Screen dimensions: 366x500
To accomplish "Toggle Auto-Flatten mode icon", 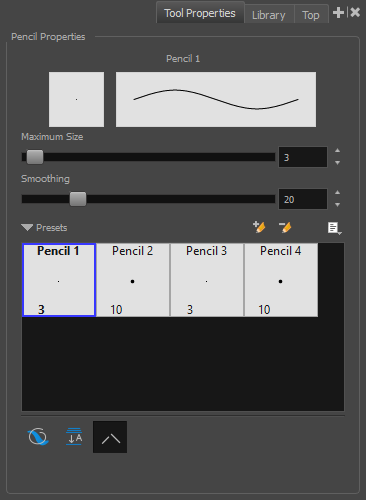I will pos(74,437).
